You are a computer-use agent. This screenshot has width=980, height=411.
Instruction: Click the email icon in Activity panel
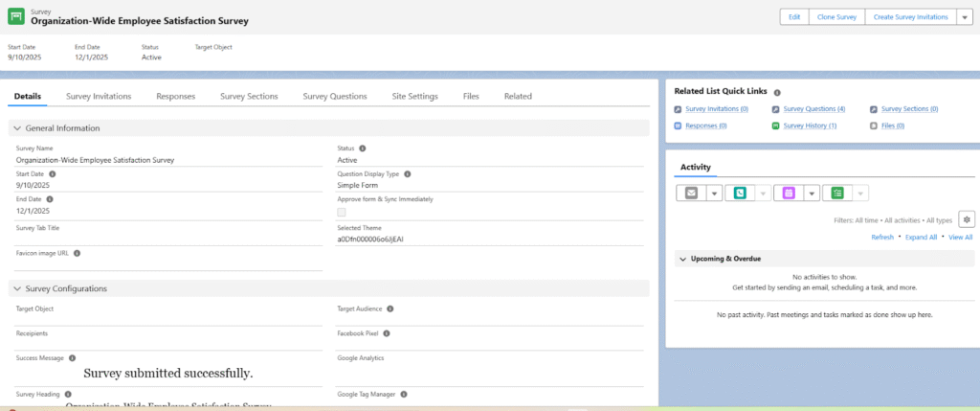[x=690, y=193]
